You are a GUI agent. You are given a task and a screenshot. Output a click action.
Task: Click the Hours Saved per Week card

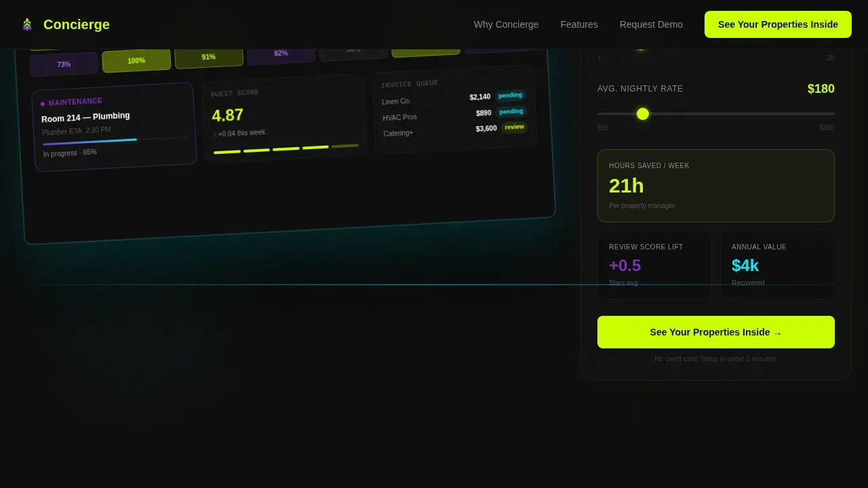(716, 186)
